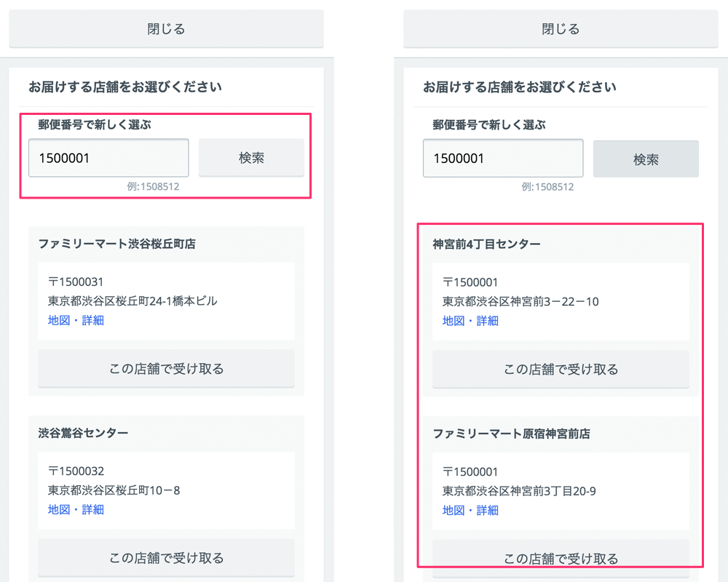This screenshot has width=728, height=582.
Task: Select この店舗で受け取る for 渋谷鶯谷センター
Action: (166, 558)
